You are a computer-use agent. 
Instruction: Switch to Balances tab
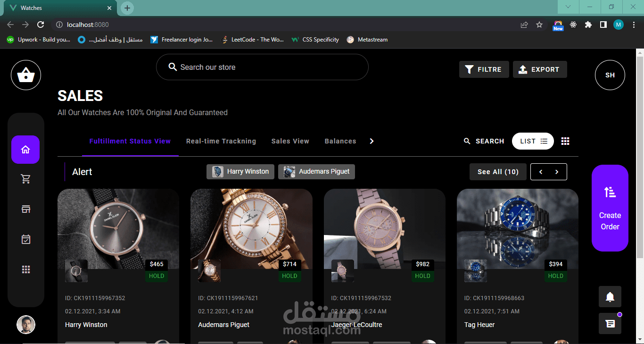(340, 141)
